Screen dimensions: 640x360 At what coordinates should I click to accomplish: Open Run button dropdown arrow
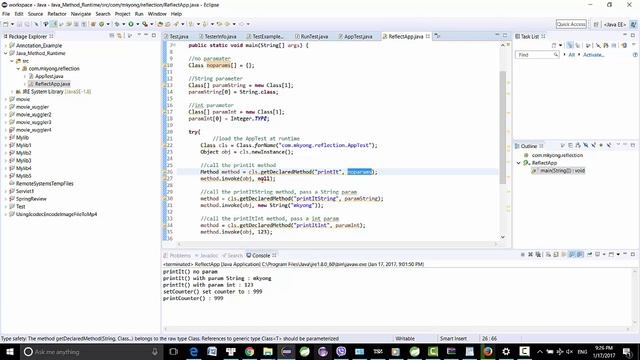coord(138,24)
